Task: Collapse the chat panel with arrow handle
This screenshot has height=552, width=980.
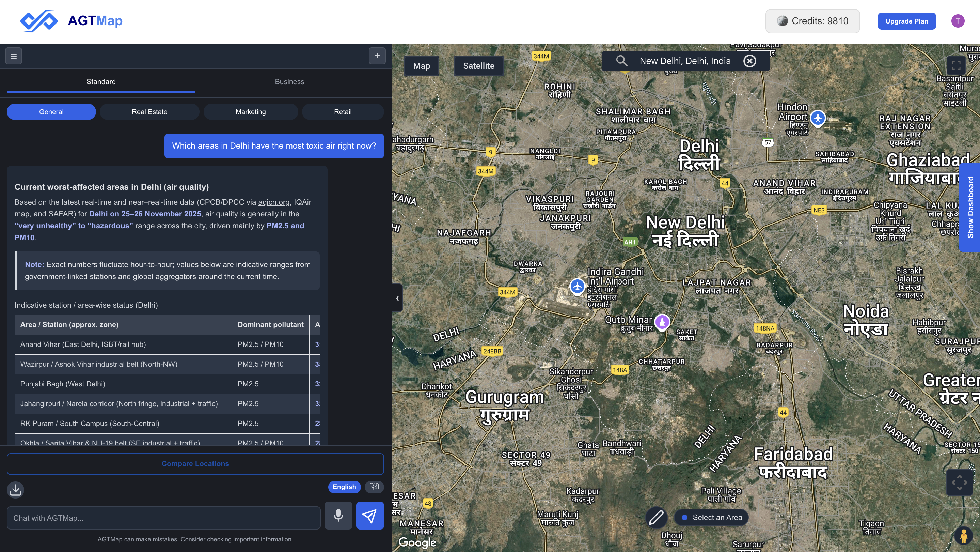Action: point(397,298)
